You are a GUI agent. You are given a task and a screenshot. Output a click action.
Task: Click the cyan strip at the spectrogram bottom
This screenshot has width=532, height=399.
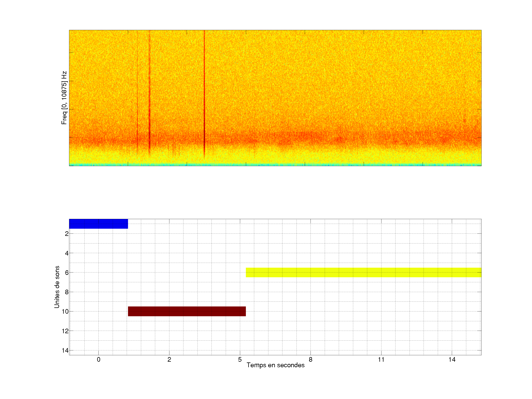tap(275, 165)
